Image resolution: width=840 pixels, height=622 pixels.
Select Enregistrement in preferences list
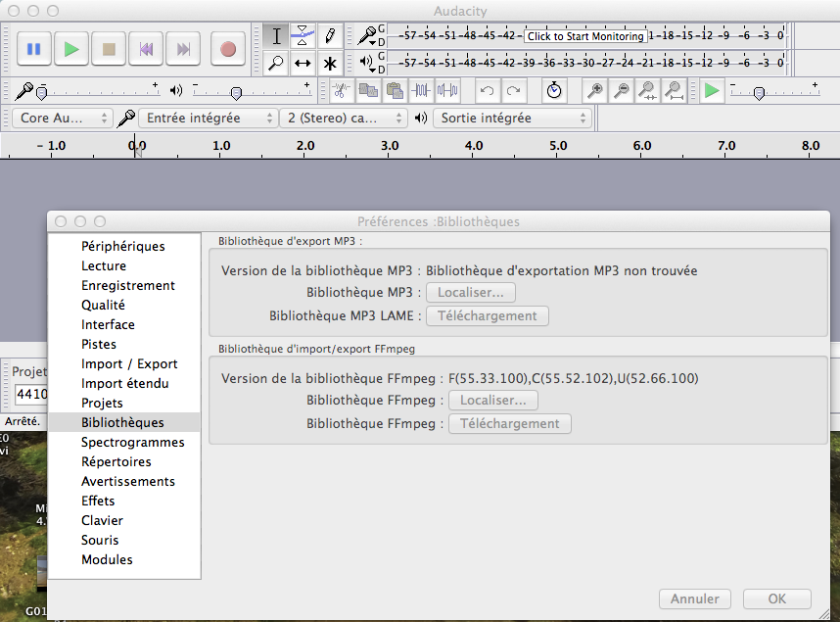point(123,285)
